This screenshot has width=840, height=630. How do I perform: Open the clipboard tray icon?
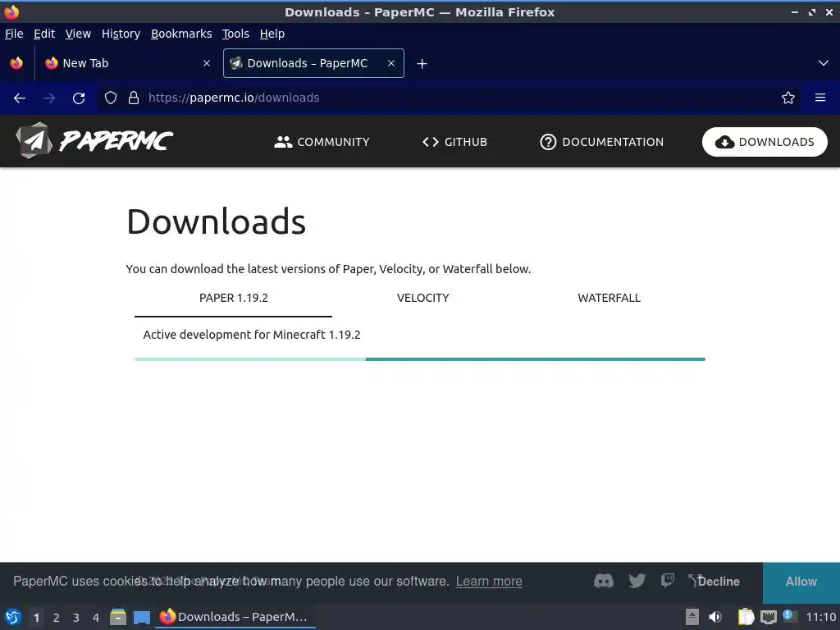click(745, 617)
